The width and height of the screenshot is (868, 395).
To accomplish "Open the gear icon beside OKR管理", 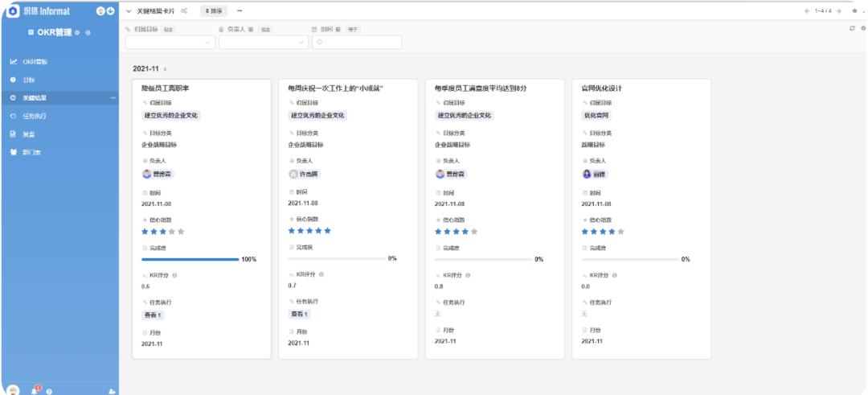I will [77, 33].
